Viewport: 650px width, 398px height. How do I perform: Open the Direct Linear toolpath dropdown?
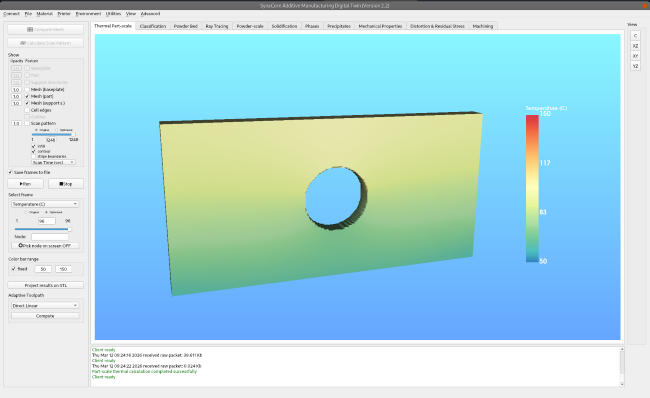click(x=45, y=306)
